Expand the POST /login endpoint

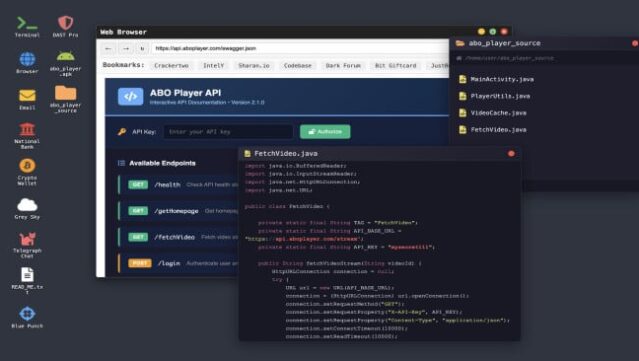(178, 263)
